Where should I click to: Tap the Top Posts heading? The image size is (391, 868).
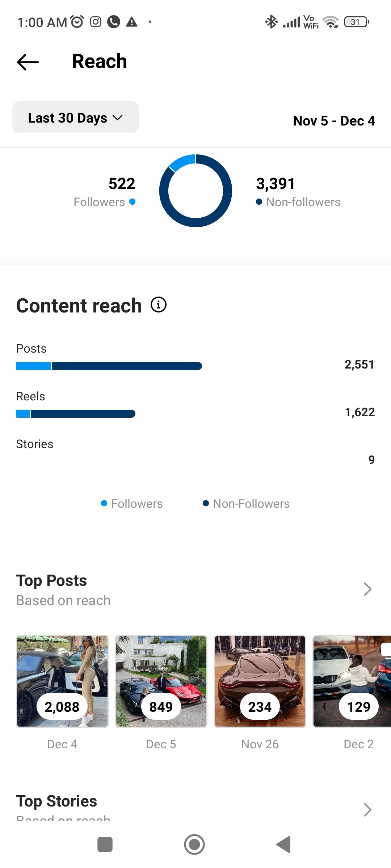point(52,581)
